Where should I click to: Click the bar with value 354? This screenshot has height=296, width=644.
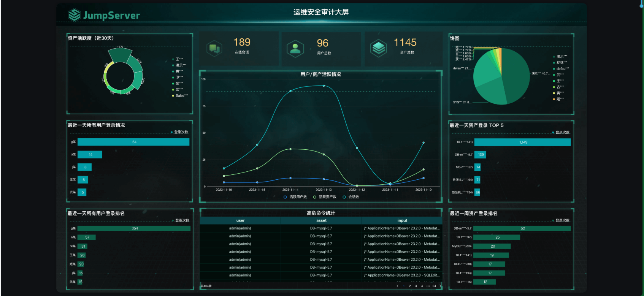(134, 228)
